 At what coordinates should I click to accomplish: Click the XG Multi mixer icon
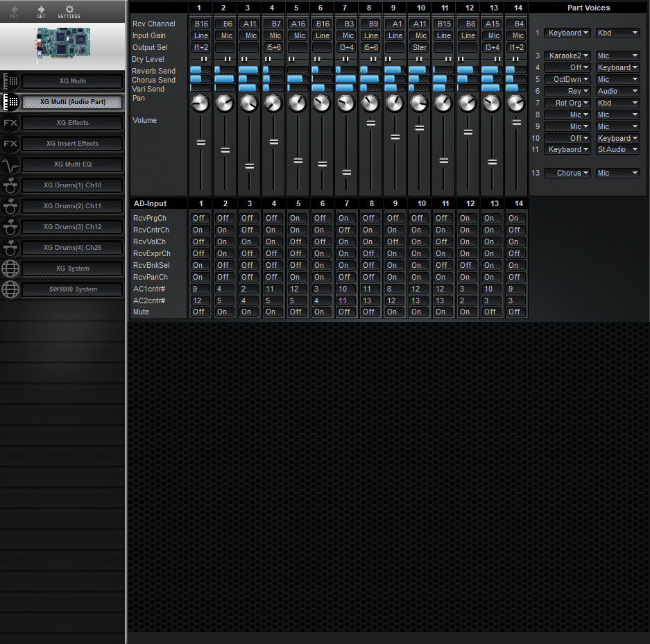[10, 81]
